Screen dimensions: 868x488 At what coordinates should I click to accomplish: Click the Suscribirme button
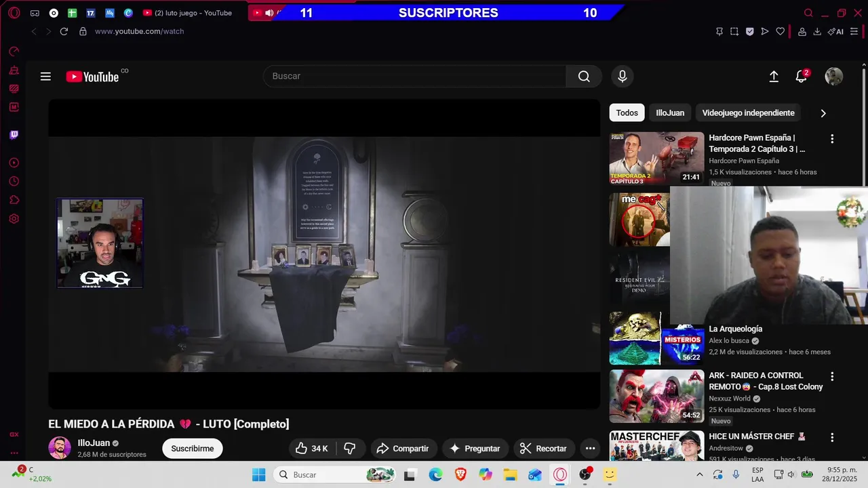tap(193, 448)
